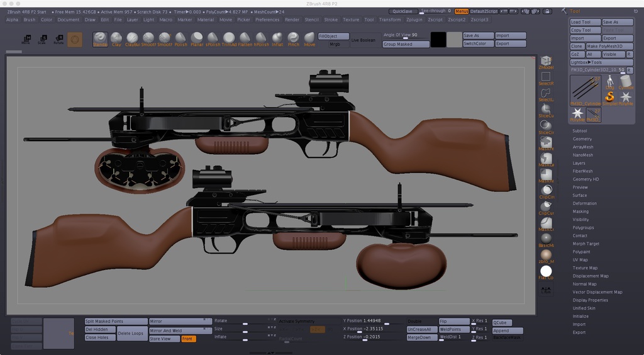
Task: Activate the Scale transform icon
Action: coord(42,40)
